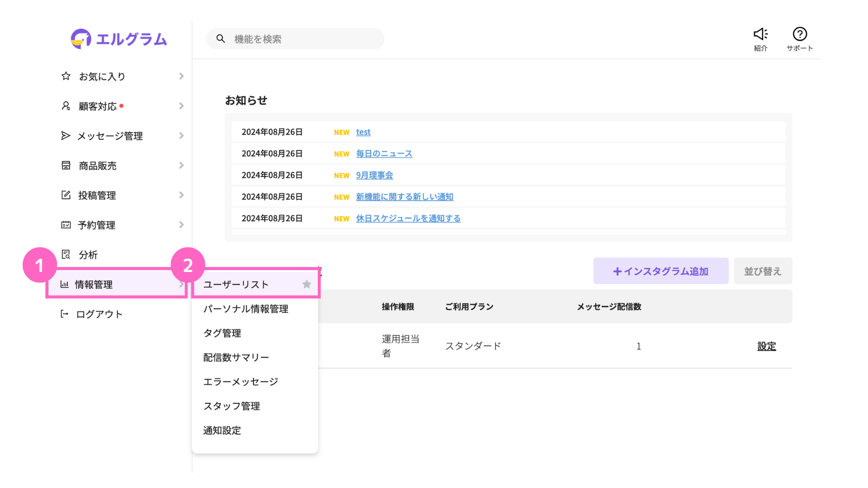The image size is (868, 488).
Task: Click the store icon for 商品販売
Action: click(66, 165)
